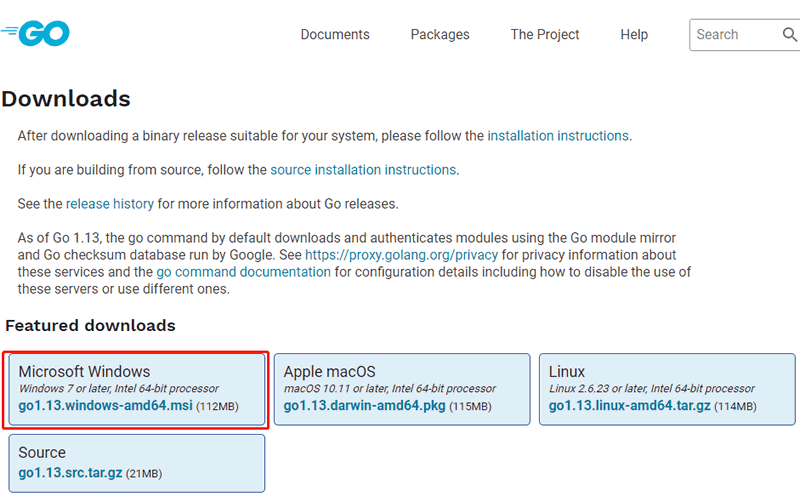The image size is (800, 496).
Task: Open the Packages menu item
Action: click(440, 34)
